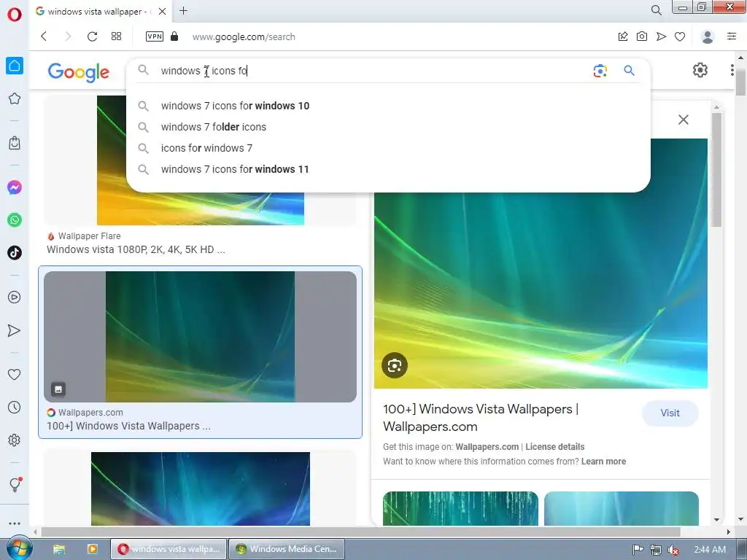The height and width of the screenshot is (560, 747).
Task: Open a new tab with plus button
Action: point(183,10)
